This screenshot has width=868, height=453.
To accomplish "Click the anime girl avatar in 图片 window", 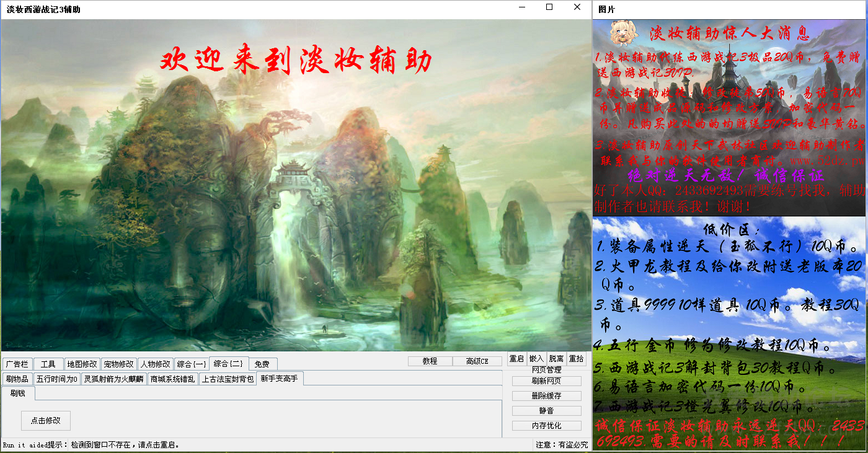I will (623, 33).
